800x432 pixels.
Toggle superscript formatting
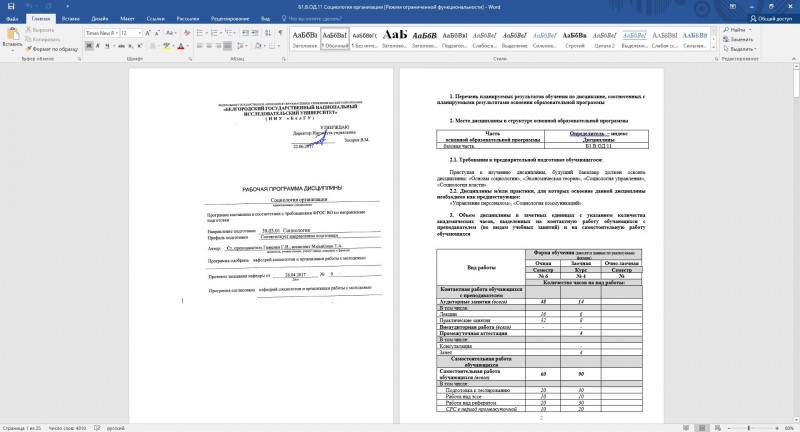[140, 46]
